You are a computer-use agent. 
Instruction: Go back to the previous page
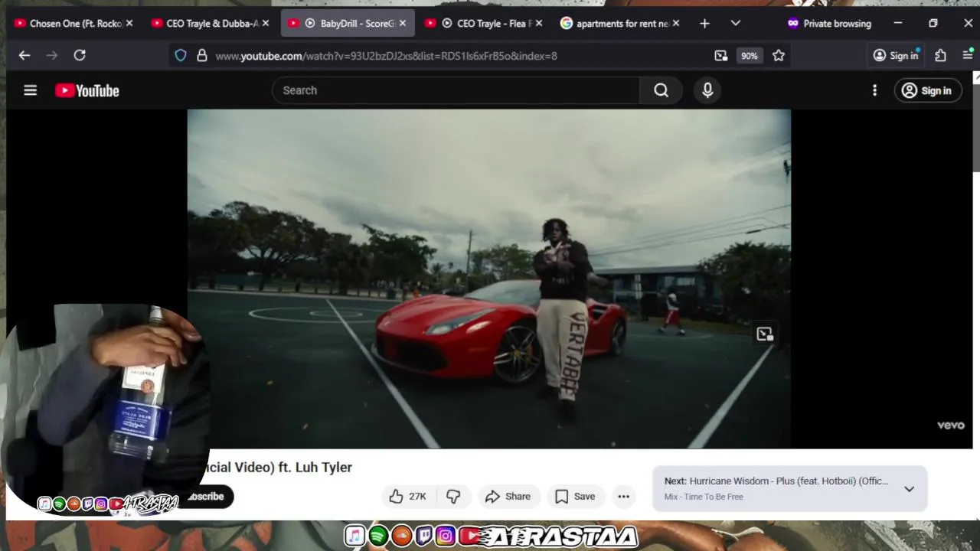(24, 55)
